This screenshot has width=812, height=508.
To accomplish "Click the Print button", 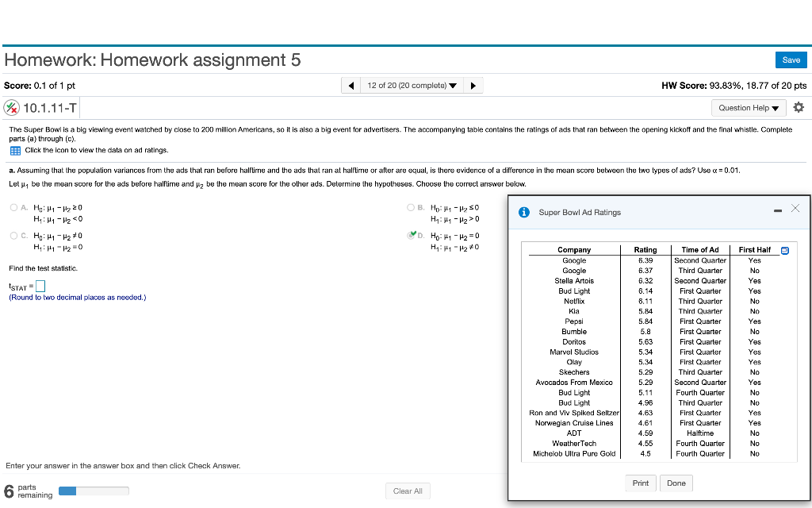I will coord(641,483).
